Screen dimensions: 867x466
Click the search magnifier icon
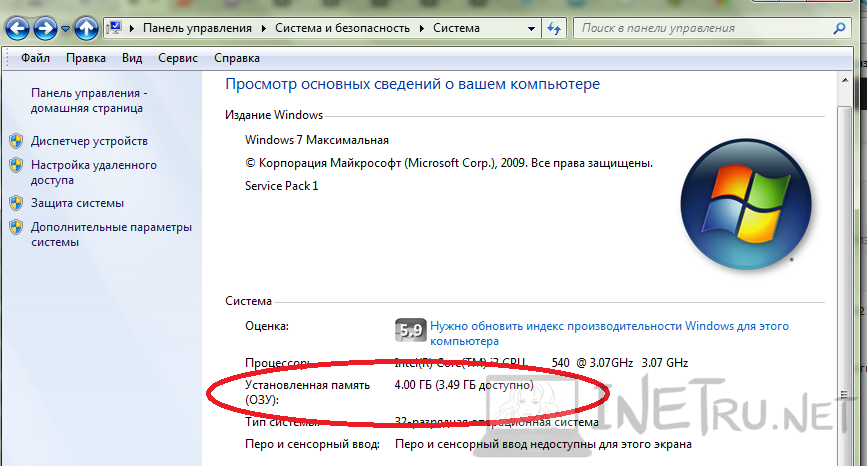(x=839, y=28)
